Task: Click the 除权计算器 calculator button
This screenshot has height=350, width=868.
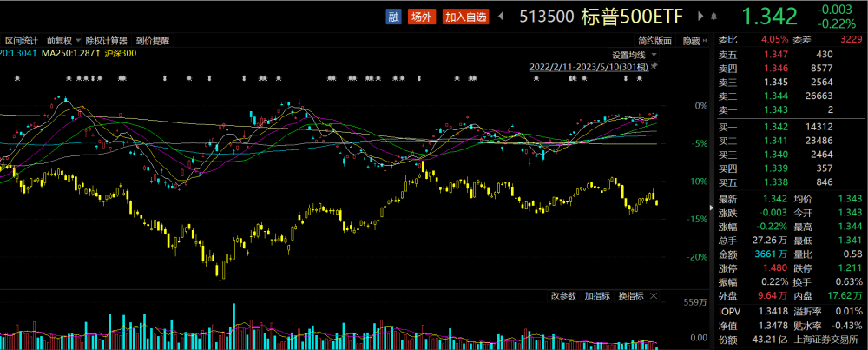Action: (106, 41)
